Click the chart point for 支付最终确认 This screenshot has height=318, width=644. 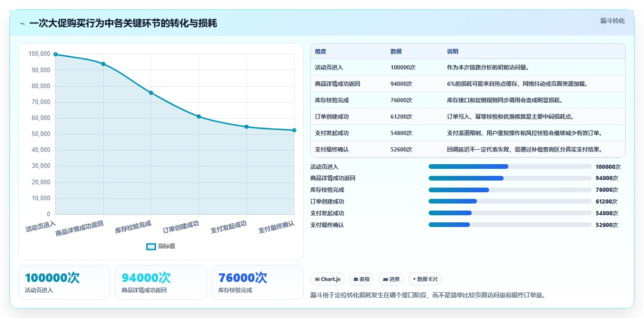[294, 130]
